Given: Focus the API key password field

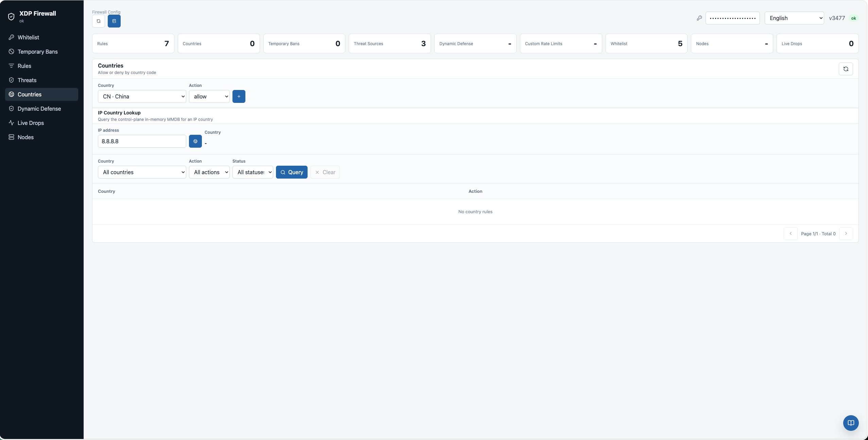Looking at the screenshot, I should 733,18.
